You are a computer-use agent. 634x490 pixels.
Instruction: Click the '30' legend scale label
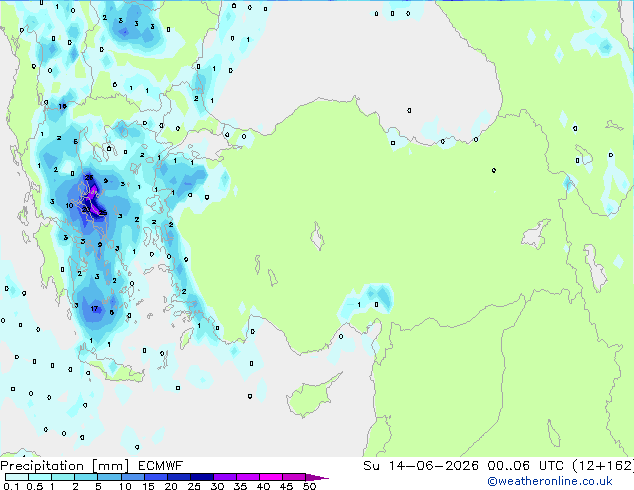click(217, 486)
